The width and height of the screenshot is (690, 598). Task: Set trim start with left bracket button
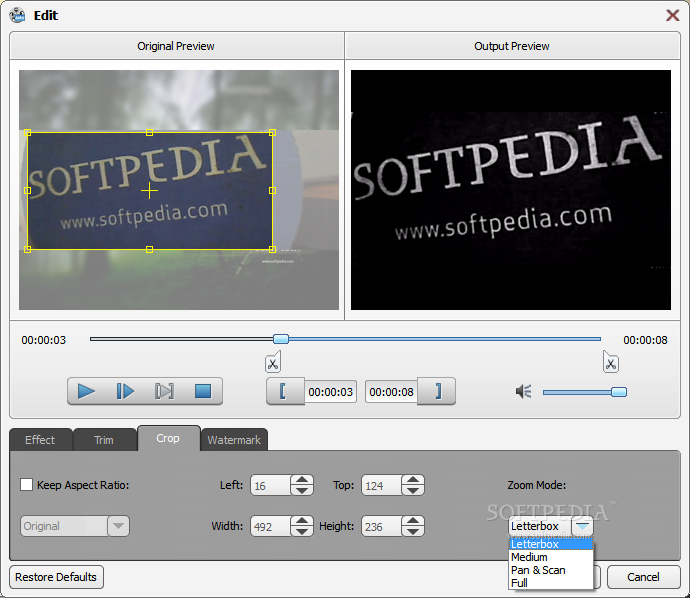pyautogui.click(x=285, y=391)
